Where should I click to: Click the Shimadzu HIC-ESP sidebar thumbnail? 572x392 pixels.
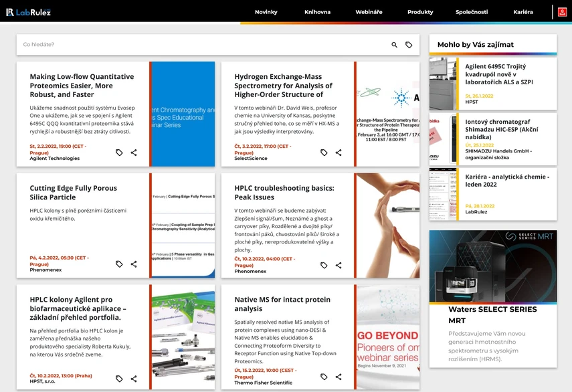(442, 139)
